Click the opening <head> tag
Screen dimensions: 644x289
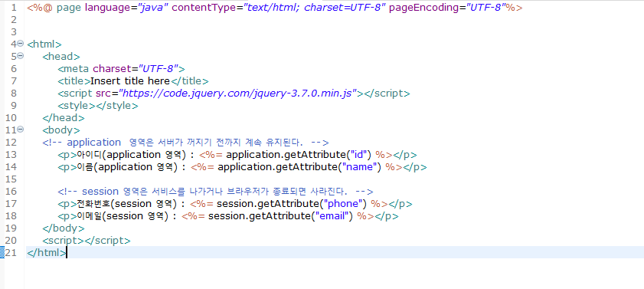61,56
